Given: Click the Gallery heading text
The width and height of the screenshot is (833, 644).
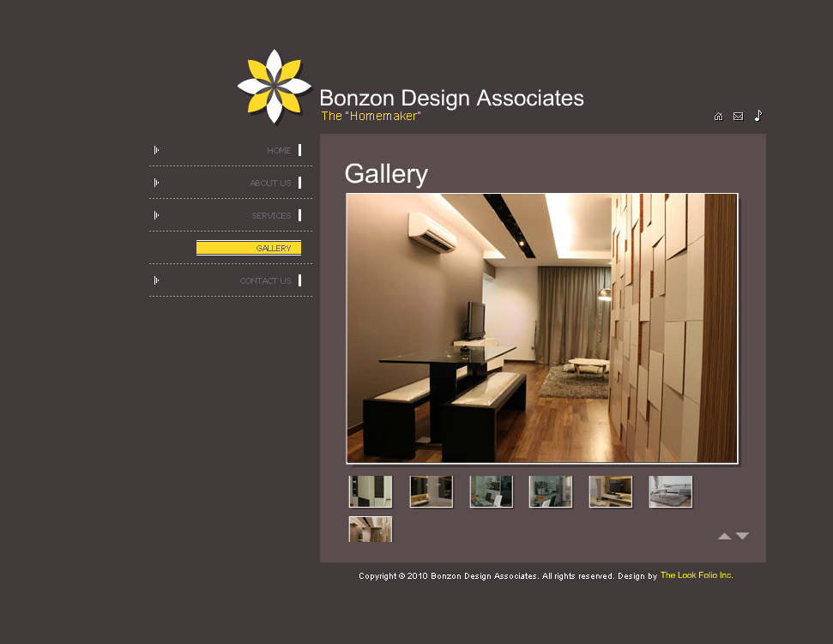Looking at the screenshot, I should pos(386,173).
